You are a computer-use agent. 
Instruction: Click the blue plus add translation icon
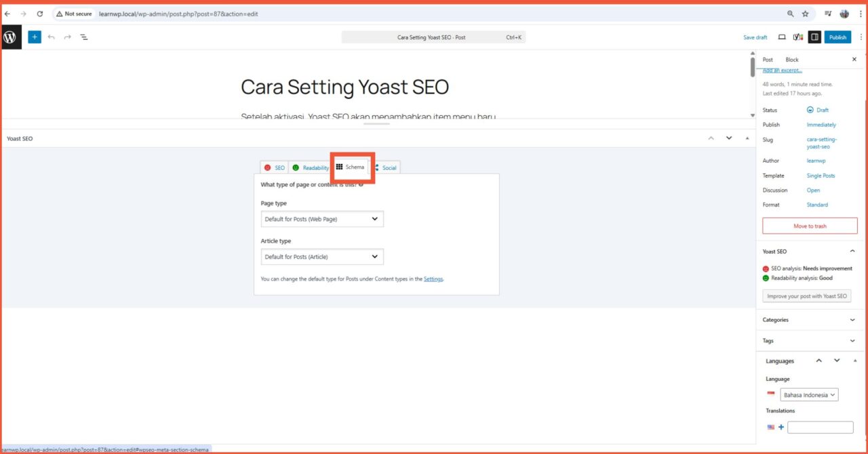click(781, 428)
